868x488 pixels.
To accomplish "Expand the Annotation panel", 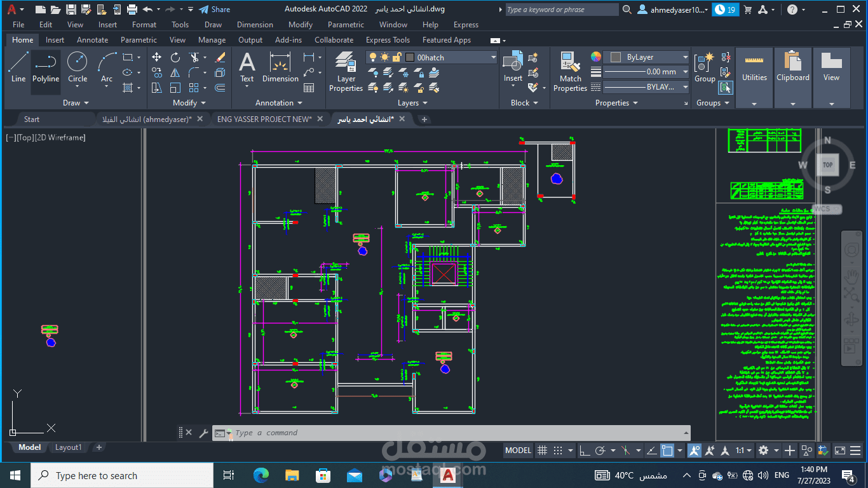I will click(x=279, y=103).
